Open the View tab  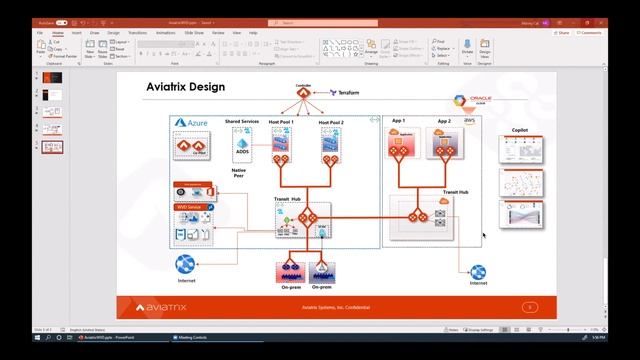pos(237,33)
